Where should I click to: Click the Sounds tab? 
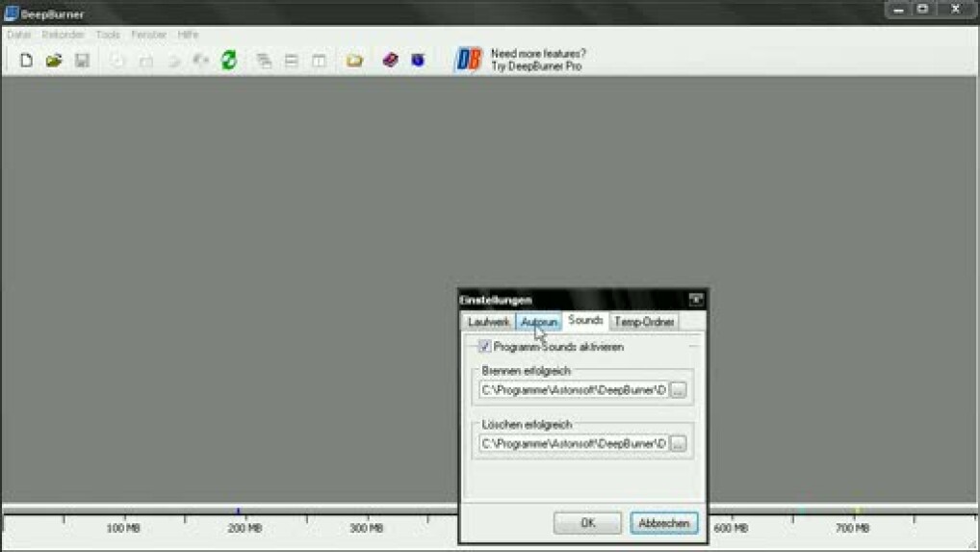click(x=585, y=320)
